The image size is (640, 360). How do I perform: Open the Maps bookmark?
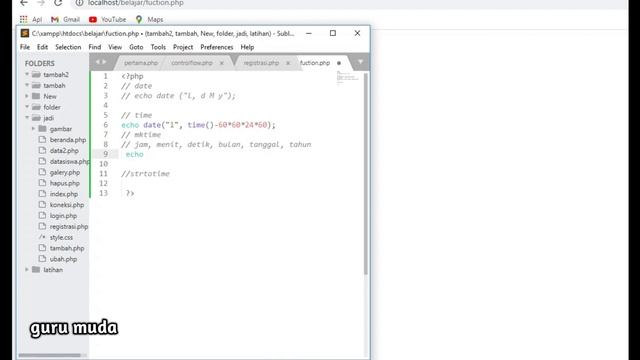click(x=149, y=19)
